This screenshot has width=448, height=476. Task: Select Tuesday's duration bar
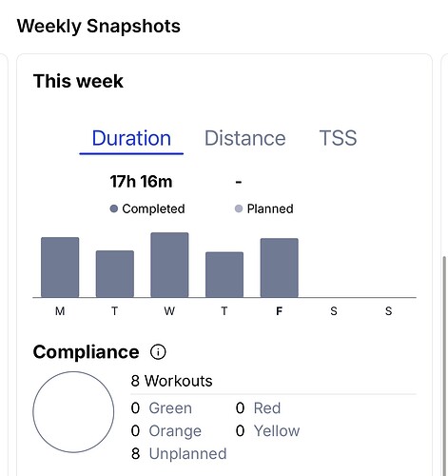coord(115,274)
